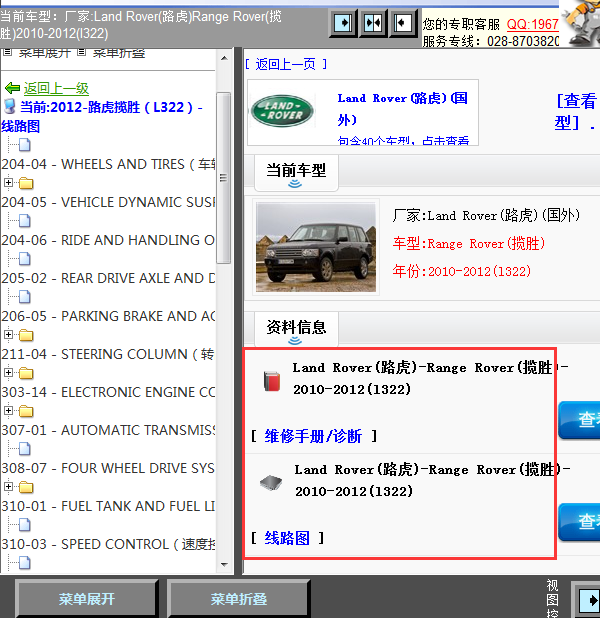Select 205-02 - REAR DRIVE AXLE row
The height and width of the screenshot is (618, 600).
click(x=108, y=278)
